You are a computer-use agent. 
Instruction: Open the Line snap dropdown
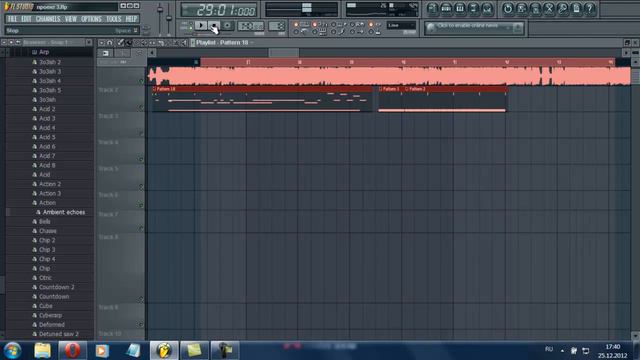coord(401,25)
